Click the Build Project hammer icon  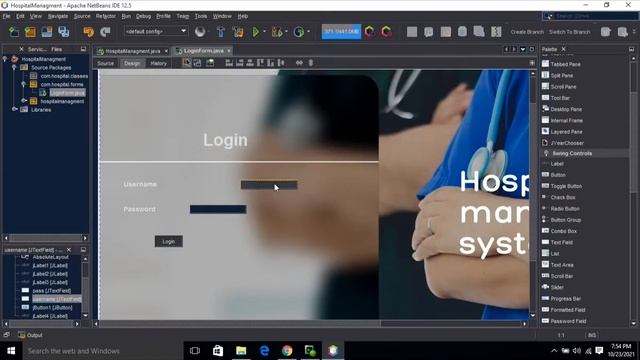pos(220,32)
